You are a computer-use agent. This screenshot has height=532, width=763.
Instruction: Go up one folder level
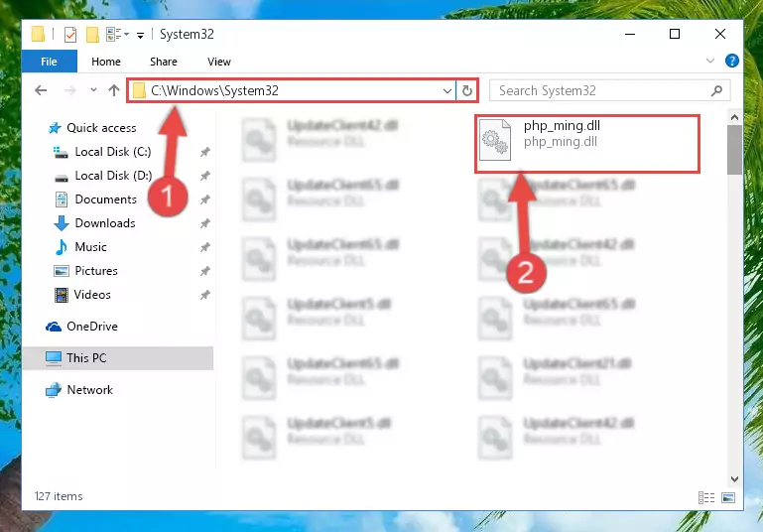[x=114, y=90]
